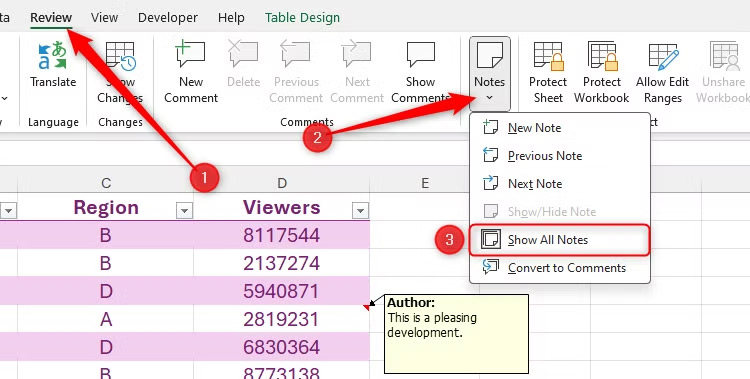
Task: Select column C header
Action: click(x=106, y=183)
